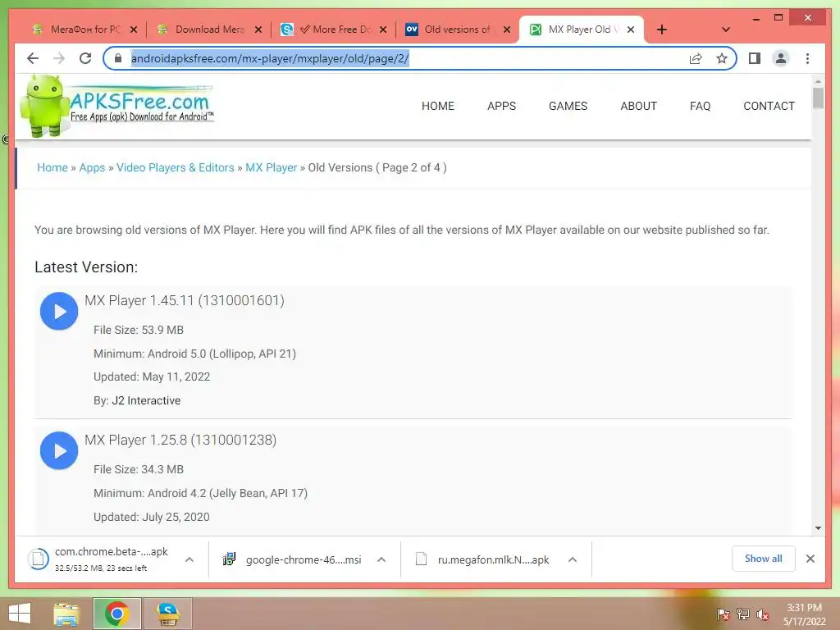Close the Download Мега tab
The width and height of the screenshot is (840, 630).
258,30
